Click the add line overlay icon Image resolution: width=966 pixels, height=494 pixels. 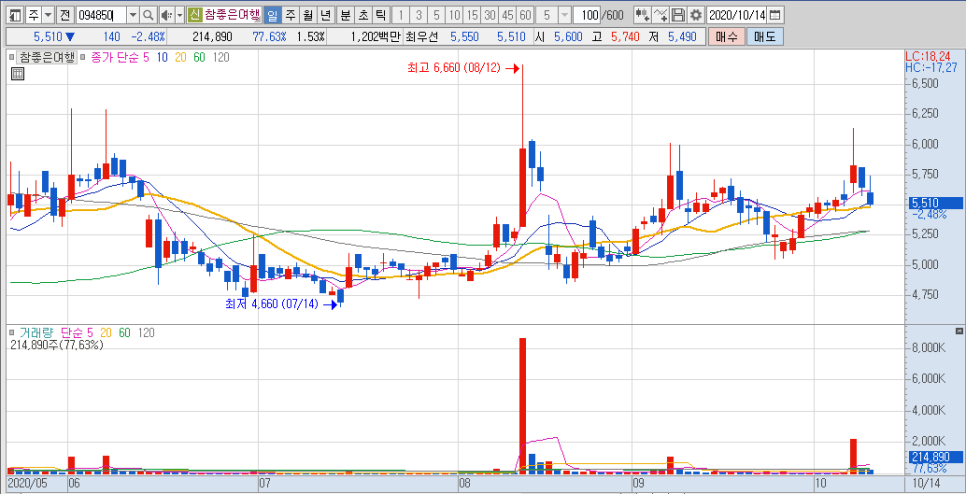pyautogui.click(x=660, y=15)
